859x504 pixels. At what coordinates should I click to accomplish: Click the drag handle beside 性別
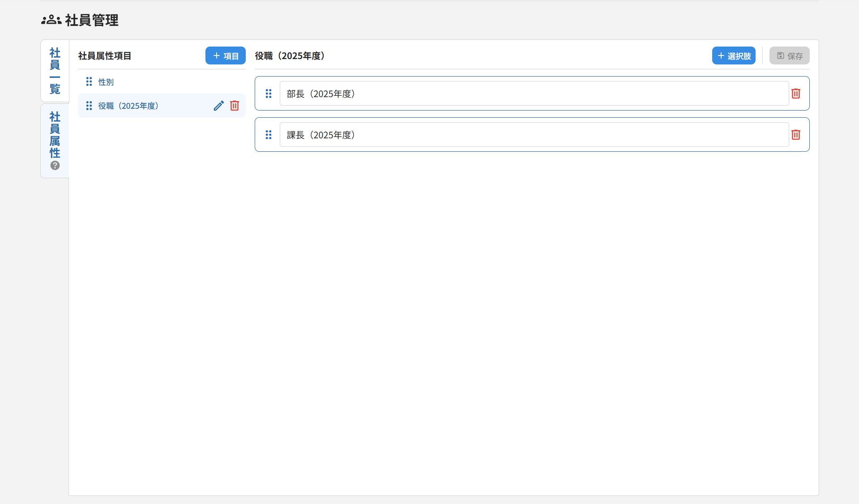(89, 81)
